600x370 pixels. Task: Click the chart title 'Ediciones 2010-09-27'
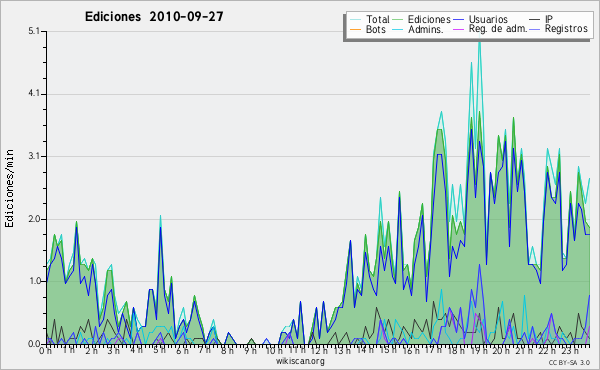point(154,17)
